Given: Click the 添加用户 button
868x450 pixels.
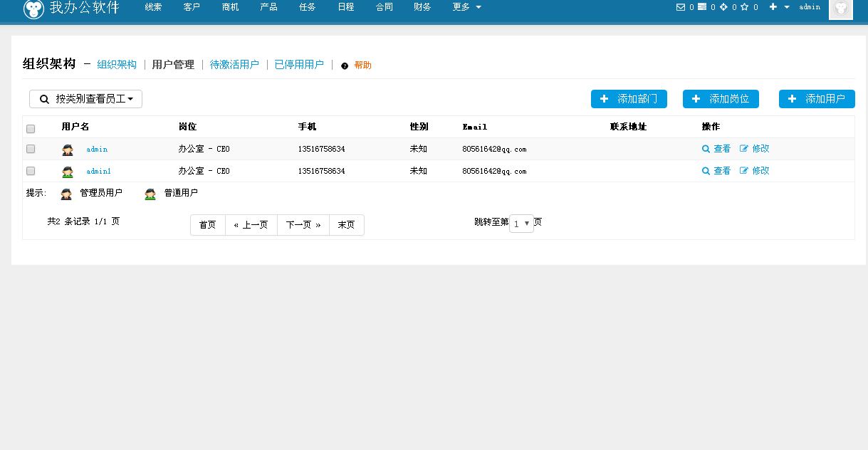Looking at the screenshot, I should pos(817,99).
